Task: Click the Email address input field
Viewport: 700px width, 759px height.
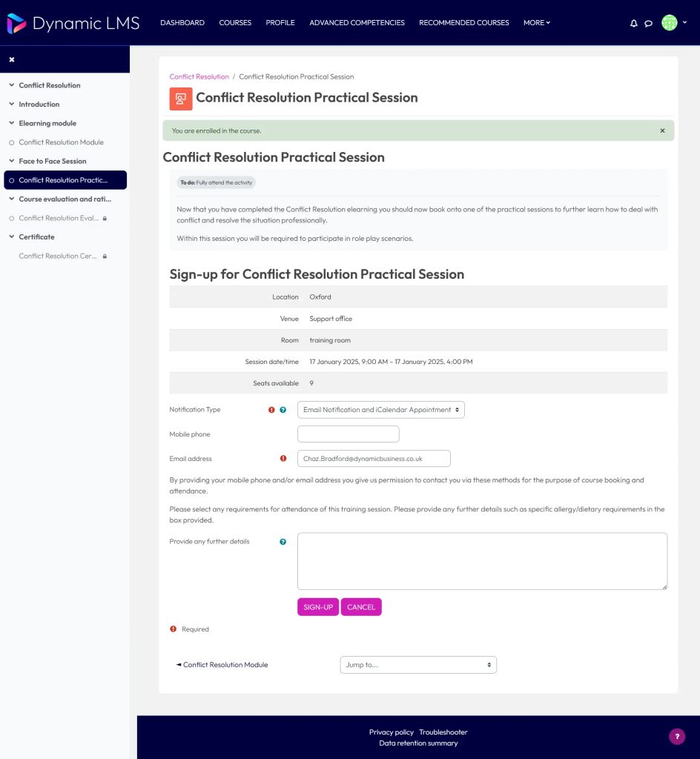Action: (x=374, y=458)
